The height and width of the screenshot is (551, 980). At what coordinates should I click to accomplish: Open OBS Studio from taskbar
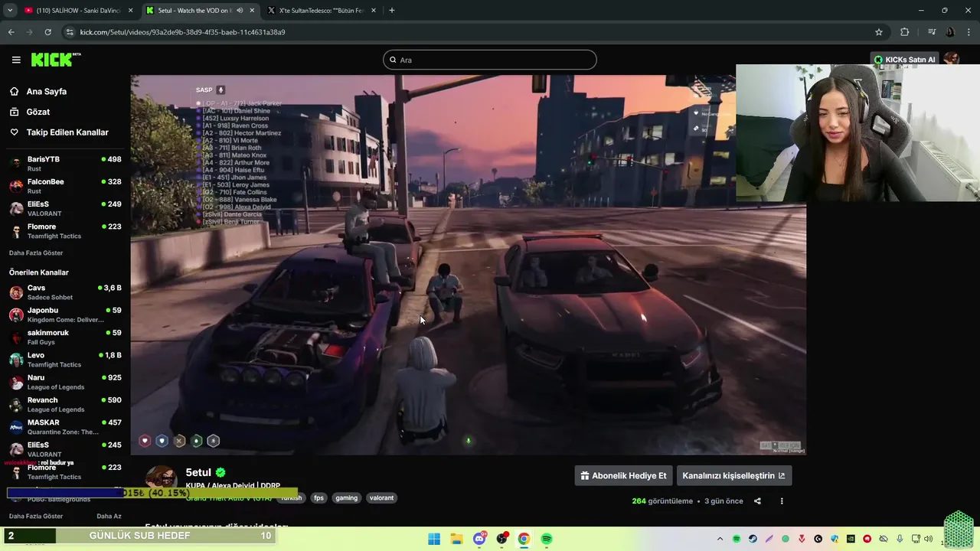[x=501, y=539]
